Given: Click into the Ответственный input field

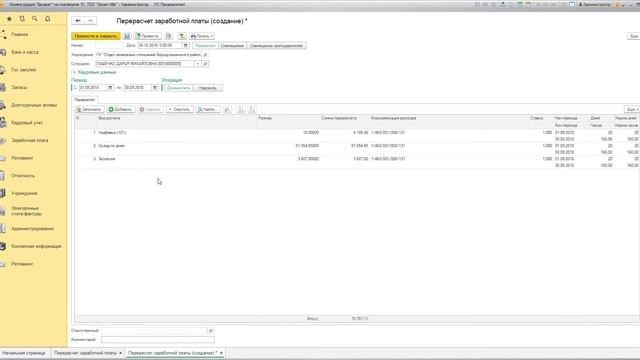Looking at the screenshot, I should tap(154, 331).
